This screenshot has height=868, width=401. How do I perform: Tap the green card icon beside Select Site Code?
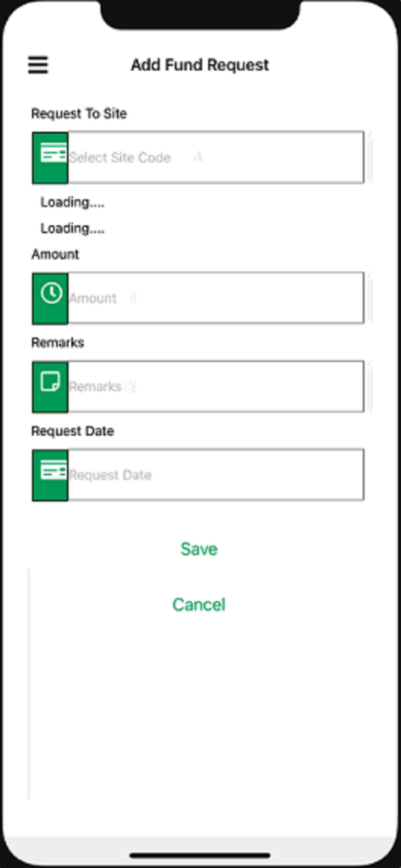[50, 158]
